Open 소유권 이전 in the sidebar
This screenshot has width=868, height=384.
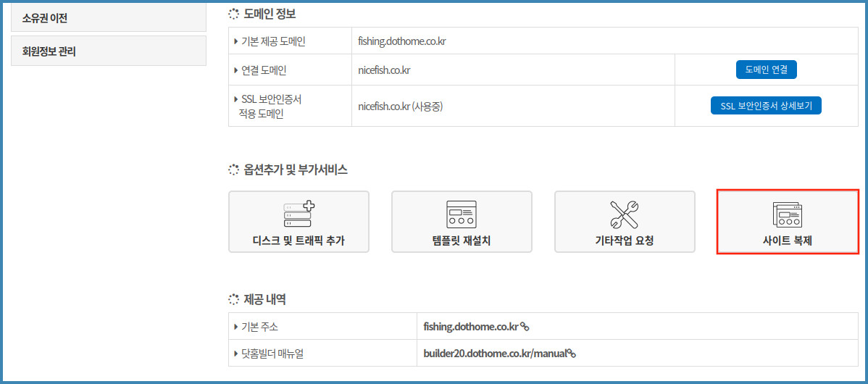tap(109, 18)
